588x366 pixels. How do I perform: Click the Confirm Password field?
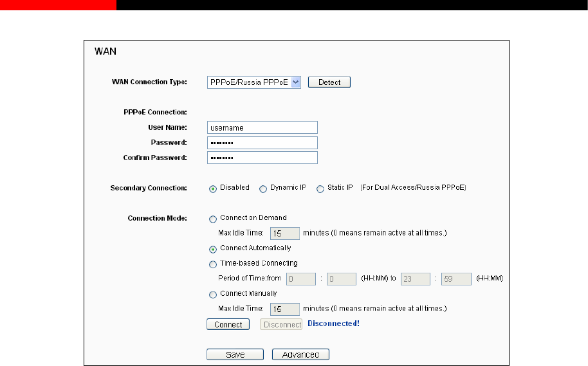(x=262, y=158)
